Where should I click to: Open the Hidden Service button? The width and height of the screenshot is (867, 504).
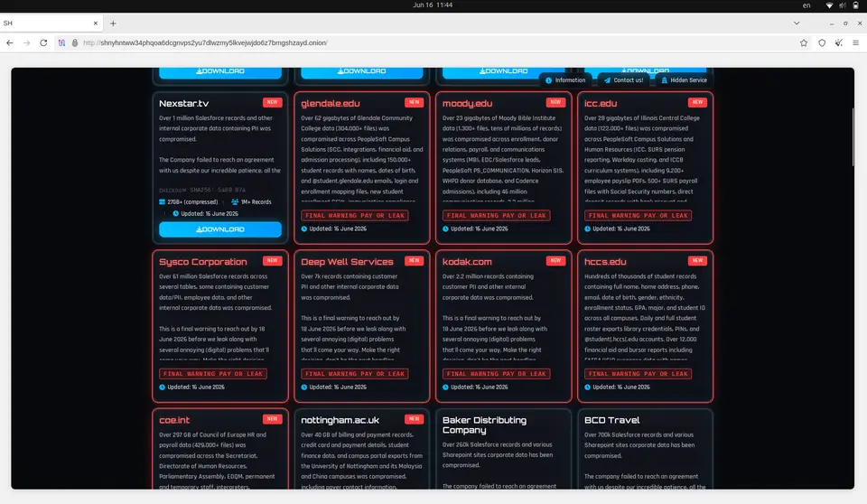(x=684, y=80)
